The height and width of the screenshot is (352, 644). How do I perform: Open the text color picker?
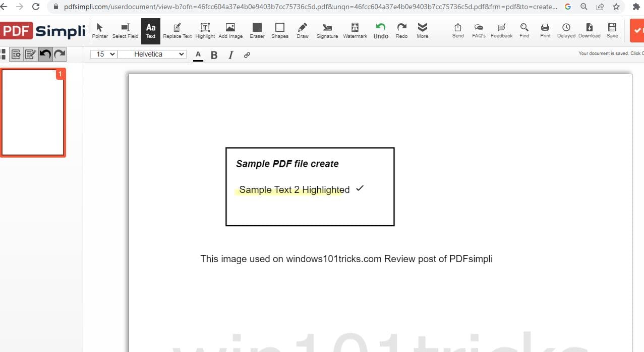click(x=198, y=55)
